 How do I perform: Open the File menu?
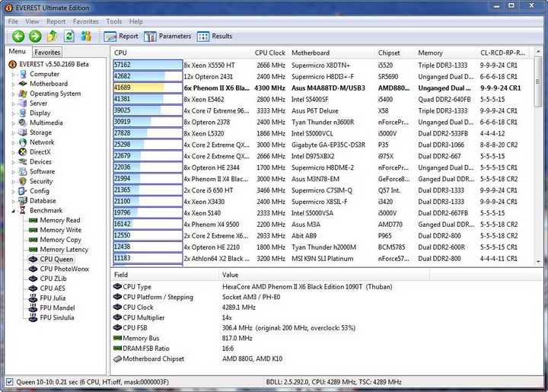point(13,21)
